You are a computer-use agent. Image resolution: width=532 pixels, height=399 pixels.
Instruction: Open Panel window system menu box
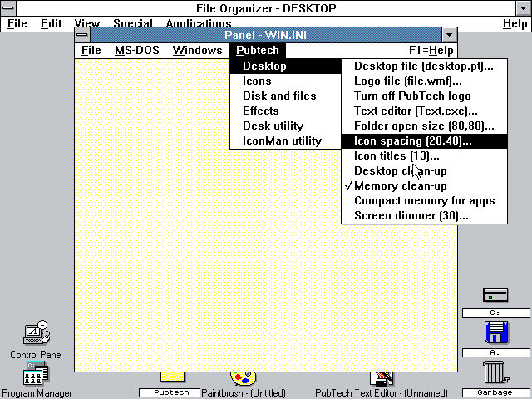[82, 35]
